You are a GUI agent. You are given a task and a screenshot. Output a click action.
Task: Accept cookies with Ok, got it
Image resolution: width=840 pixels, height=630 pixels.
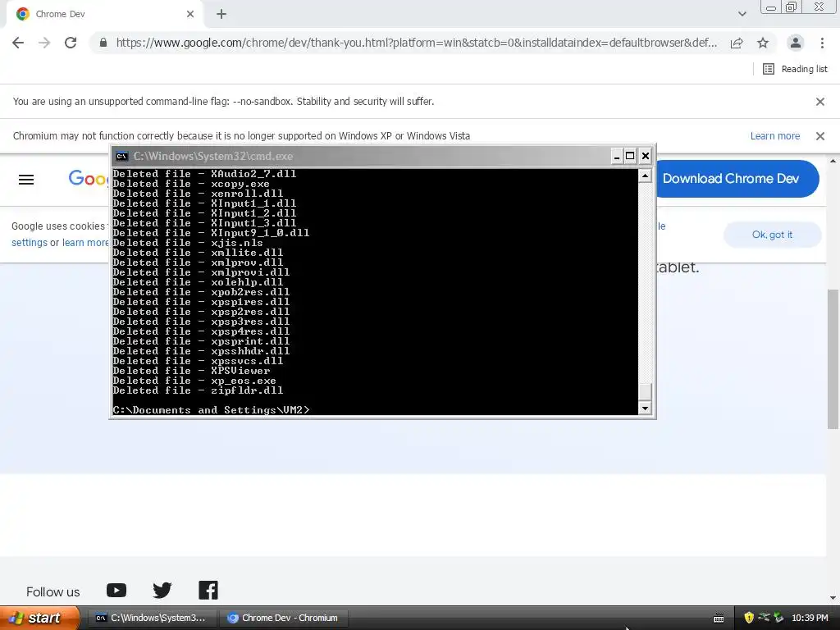[772, 235]
